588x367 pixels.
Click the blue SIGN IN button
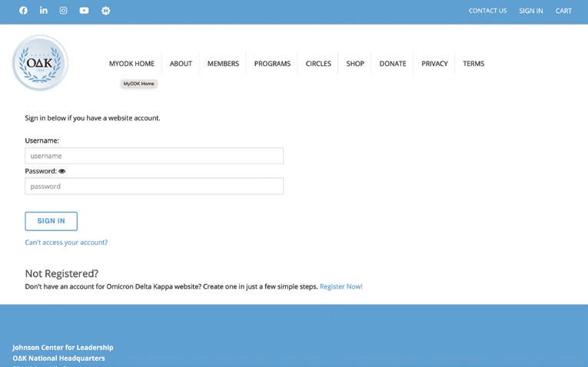[x=51, y=221]
